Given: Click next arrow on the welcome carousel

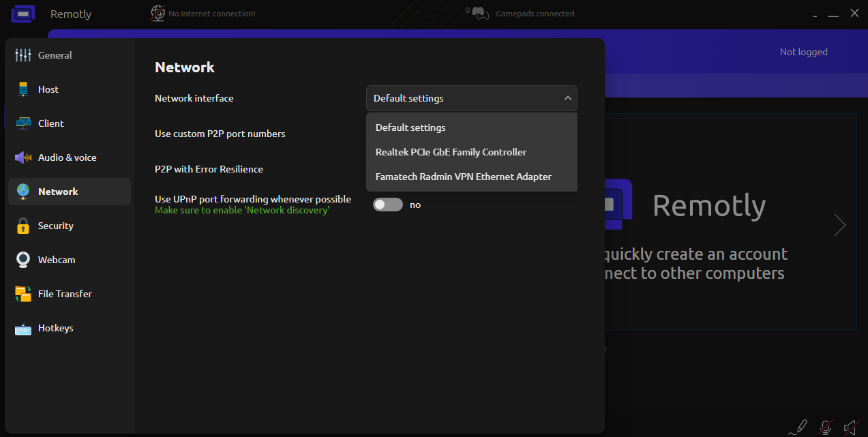Looking at the screenshot, I should (x=840, y=225).
